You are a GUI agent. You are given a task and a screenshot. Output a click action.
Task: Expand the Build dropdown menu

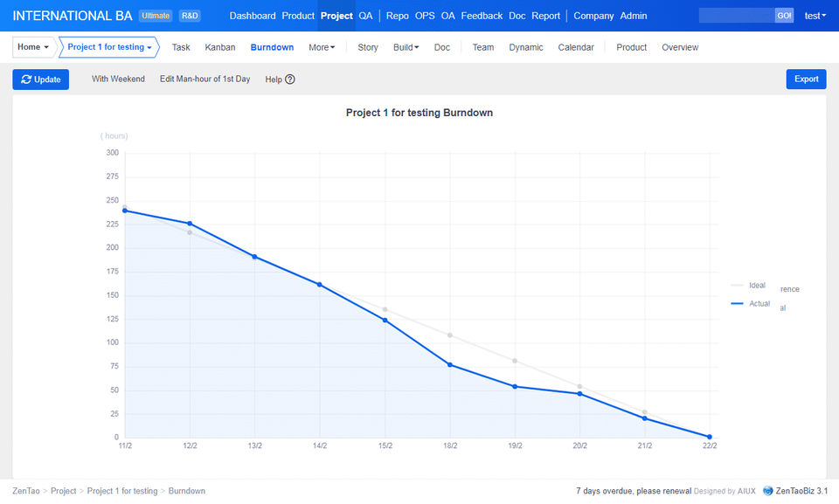[x=406, y=47]
